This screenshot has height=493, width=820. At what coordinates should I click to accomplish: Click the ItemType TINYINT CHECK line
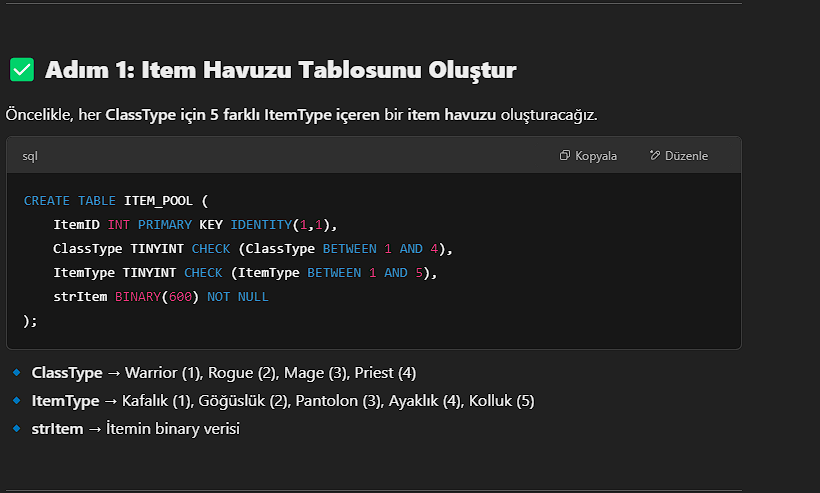click(x=245, y=273)
